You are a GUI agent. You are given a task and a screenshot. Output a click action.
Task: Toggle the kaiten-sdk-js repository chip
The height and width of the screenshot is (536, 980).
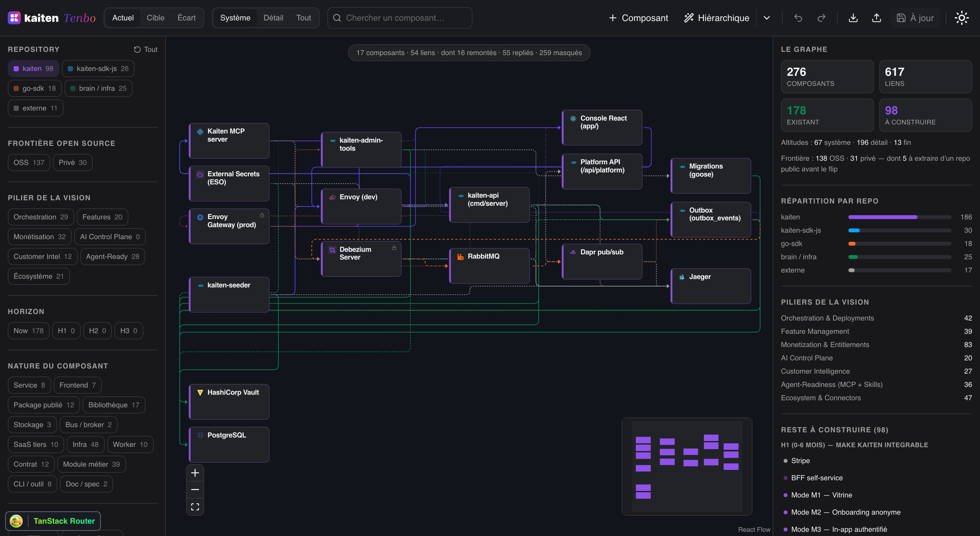pos(98,68)
